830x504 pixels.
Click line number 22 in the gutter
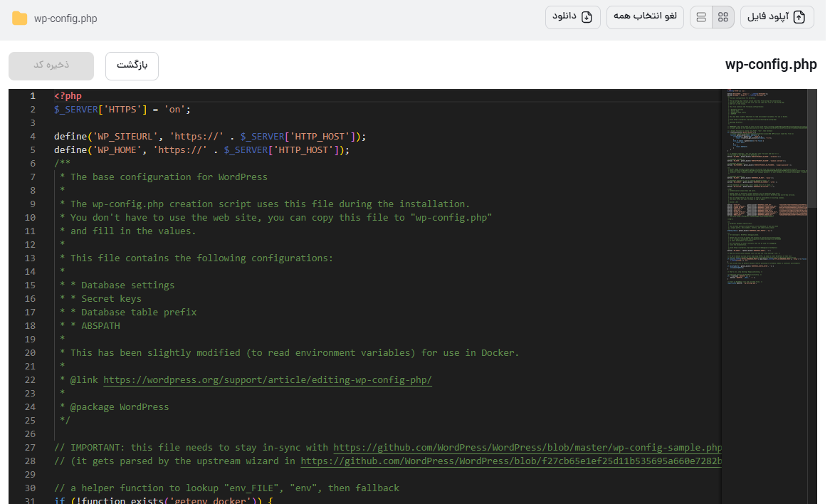point(30,380)
